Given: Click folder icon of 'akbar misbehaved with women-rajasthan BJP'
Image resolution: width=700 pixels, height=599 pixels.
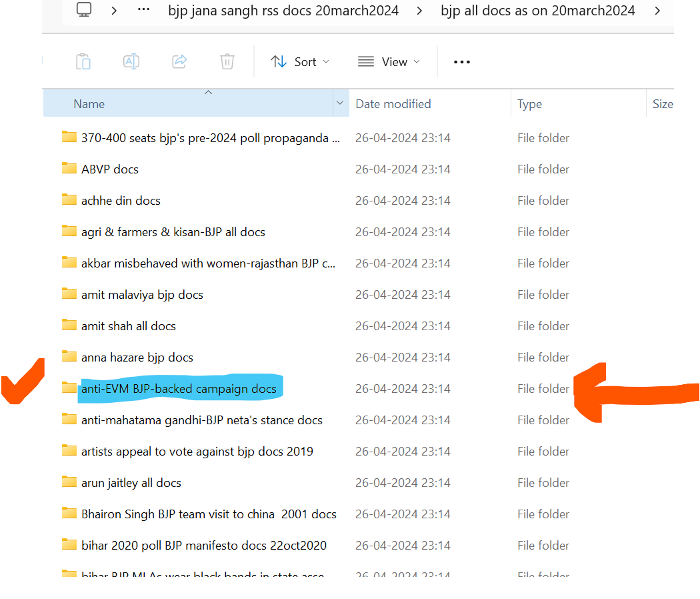Looking at the screenshot, I should tap(69, 261).
